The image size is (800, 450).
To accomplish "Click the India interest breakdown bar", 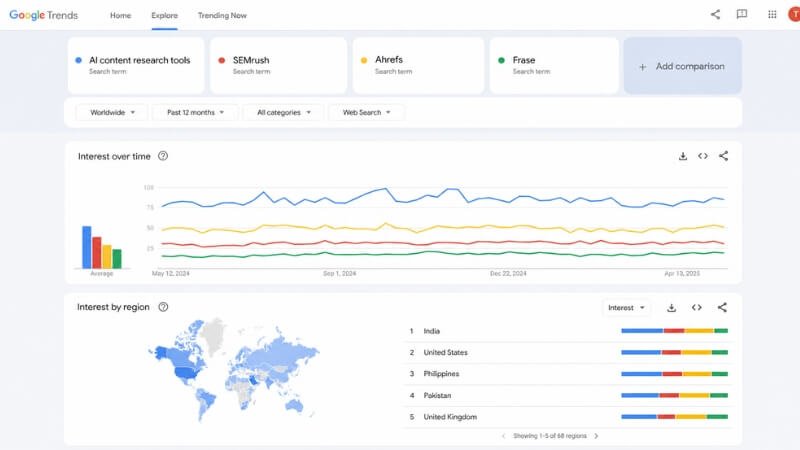I will click(x=674, y=331).
